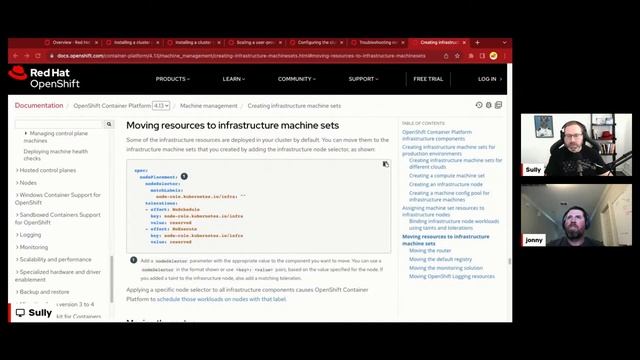Click the history icon in breadcrumb bar
This screenshot has height=360, width=640.
[x=479, y=105]
